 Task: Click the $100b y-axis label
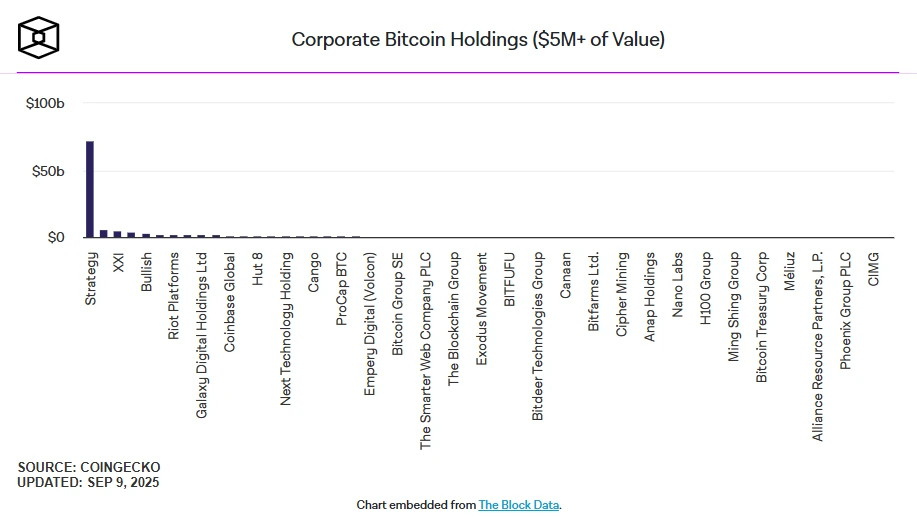tap(45, 103)
